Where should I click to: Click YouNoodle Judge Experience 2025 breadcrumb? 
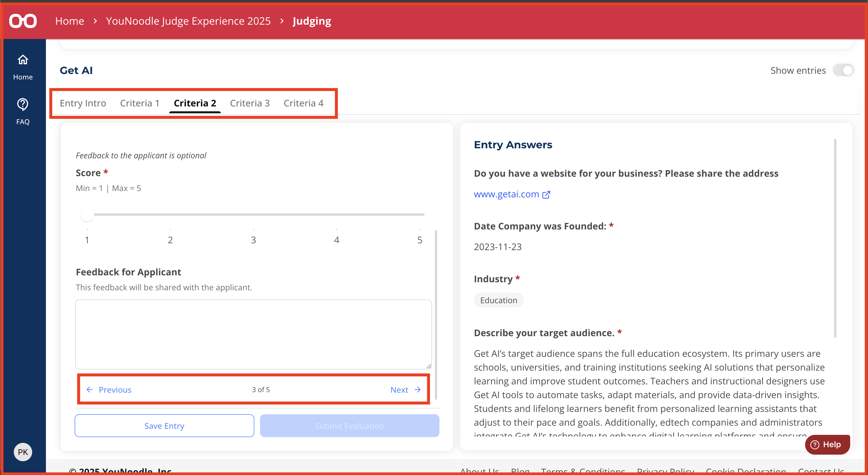coord(188,21)
